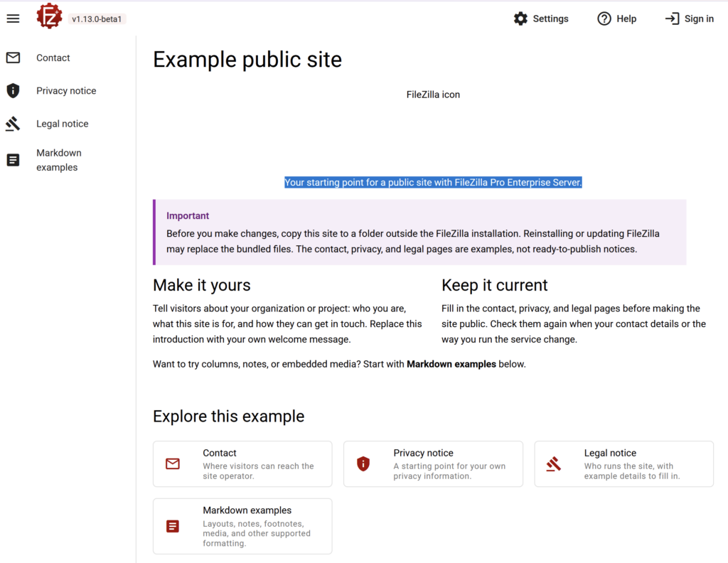This screenshot has height=563, width=728.
Task: Click the Make it yours heading
Action: [201, 285]
